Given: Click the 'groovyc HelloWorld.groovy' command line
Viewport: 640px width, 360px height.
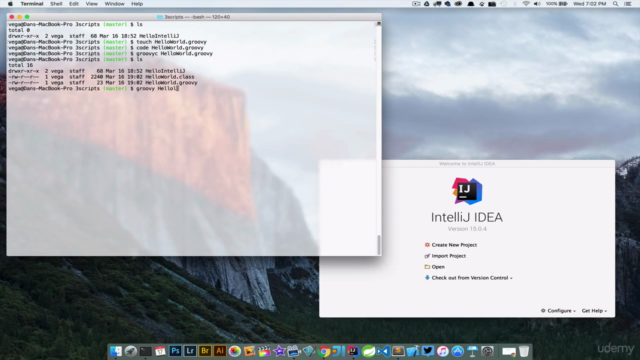Looking at the screenshot, I should tap(110, 53).
